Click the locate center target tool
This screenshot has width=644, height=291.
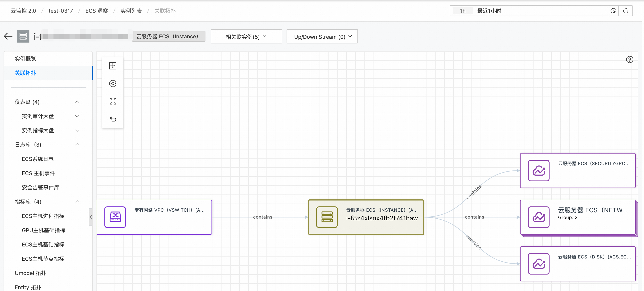113,84
